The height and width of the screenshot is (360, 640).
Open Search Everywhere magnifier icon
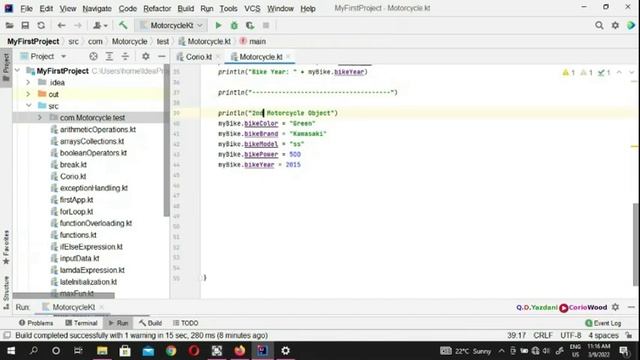599,25
